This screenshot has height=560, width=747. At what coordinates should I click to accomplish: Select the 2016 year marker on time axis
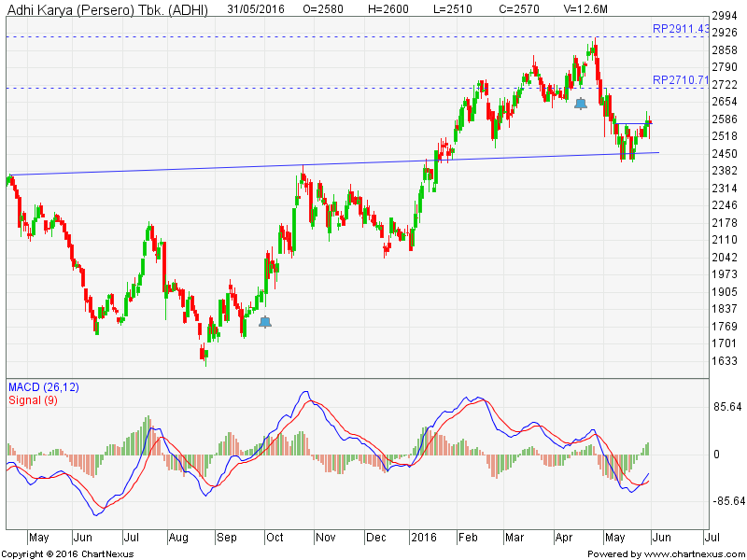(x=426, y=538)
